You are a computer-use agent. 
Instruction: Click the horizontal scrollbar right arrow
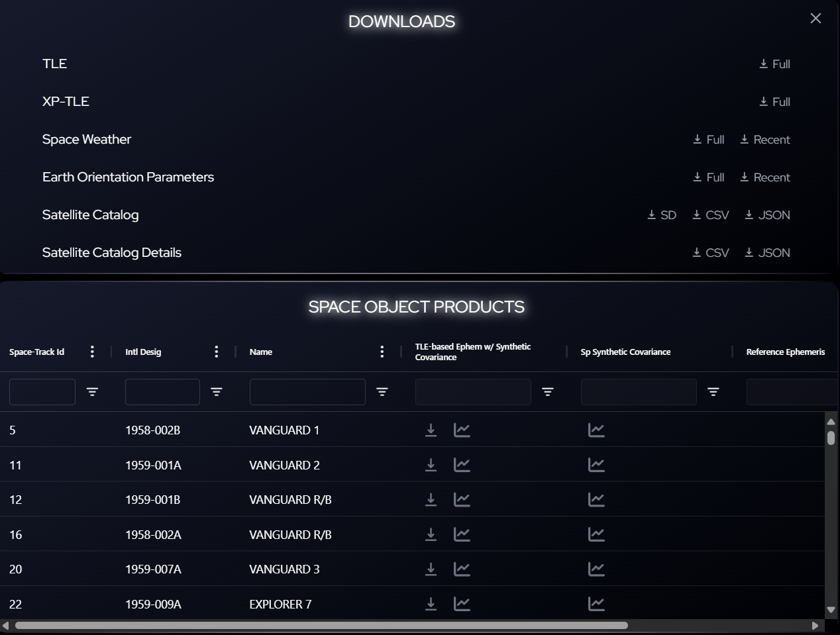pos(815,625)
